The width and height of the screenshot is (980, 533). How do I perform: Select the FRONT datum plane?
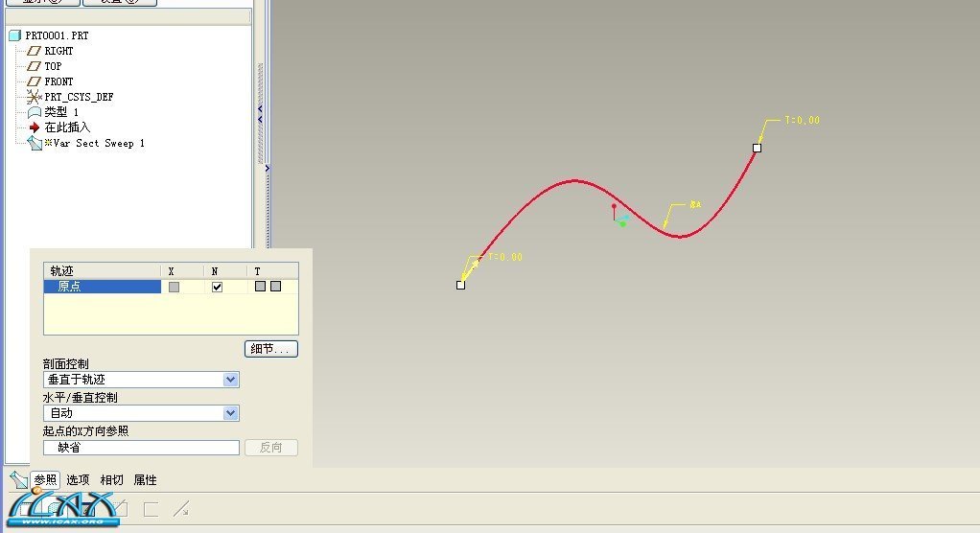(x=58, y=81)
